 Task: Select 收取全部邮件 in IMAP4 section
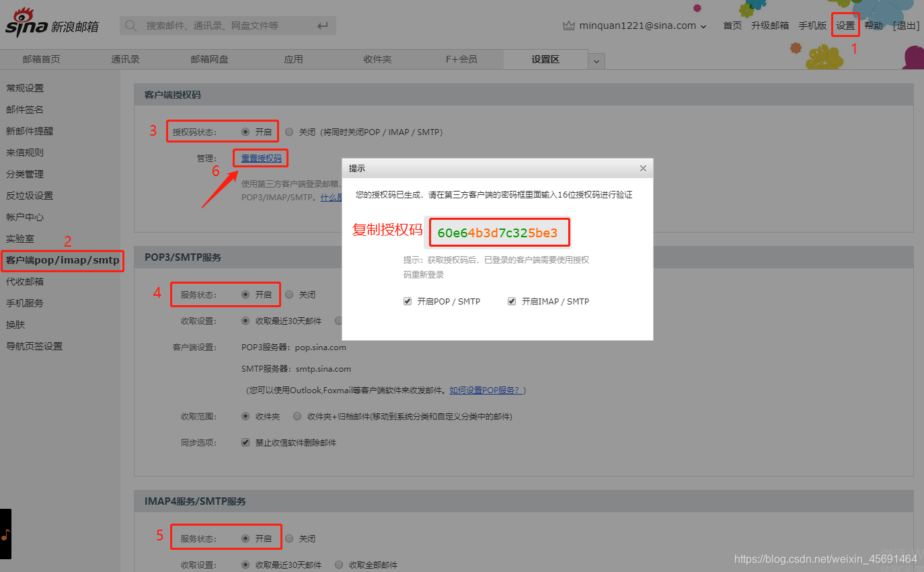pos(339,565)
